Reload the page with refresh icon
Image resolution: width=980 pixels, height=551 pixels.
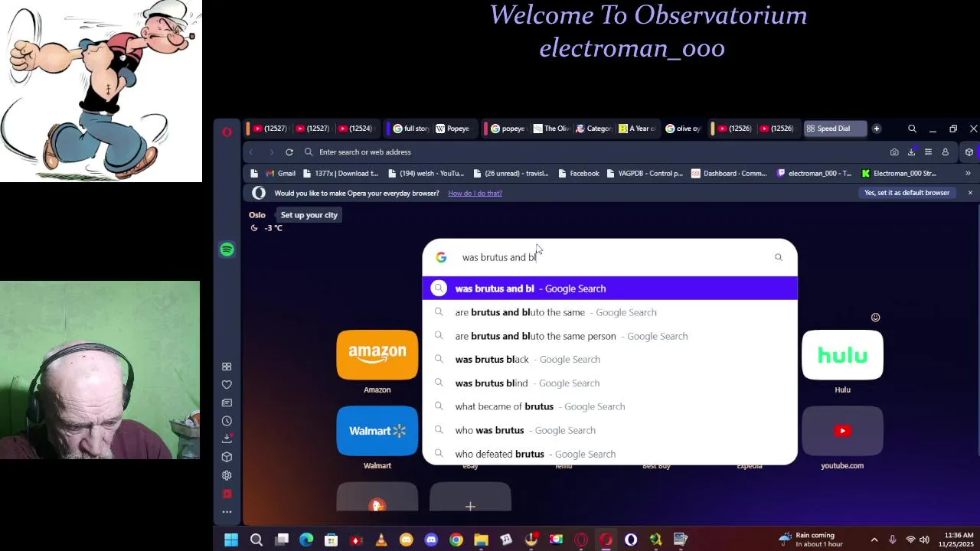pos(289,152)
